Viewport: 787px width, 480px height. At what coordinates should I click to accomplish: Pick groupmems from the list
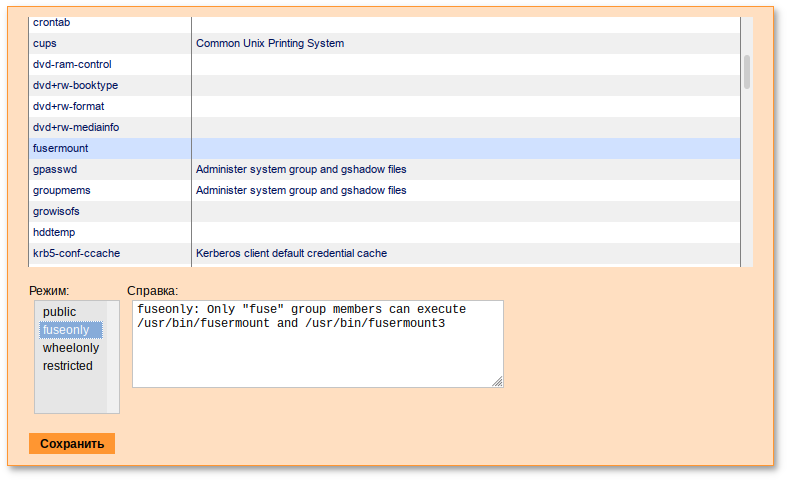click(62, 190)
